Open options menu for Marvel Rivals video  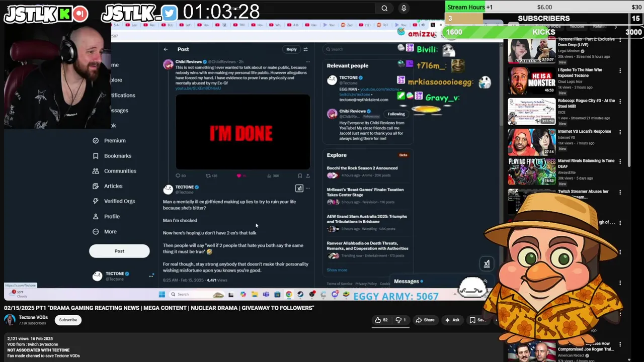pyautogui.click(x=620, y=162)
